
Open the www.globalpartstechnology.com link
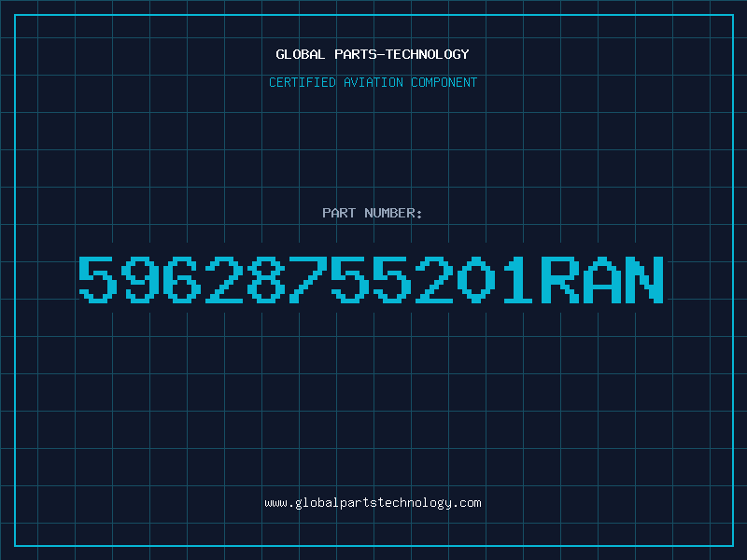tap(373, 503)
